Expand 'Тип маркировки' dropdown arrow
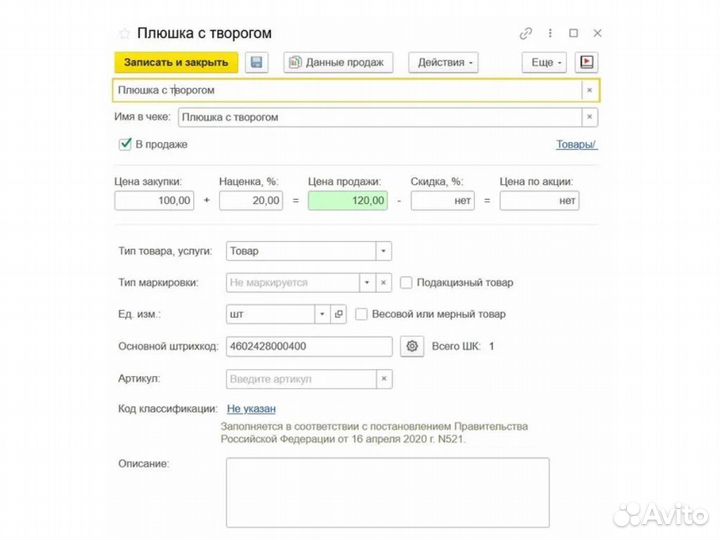The height and width of the screenshot is (540, 720). click(367, 282)
